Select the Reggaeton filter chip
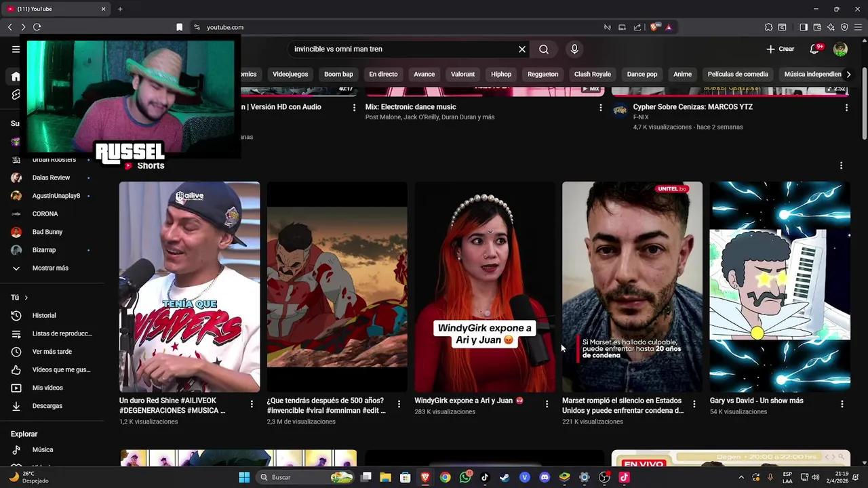 pos(542,74)
